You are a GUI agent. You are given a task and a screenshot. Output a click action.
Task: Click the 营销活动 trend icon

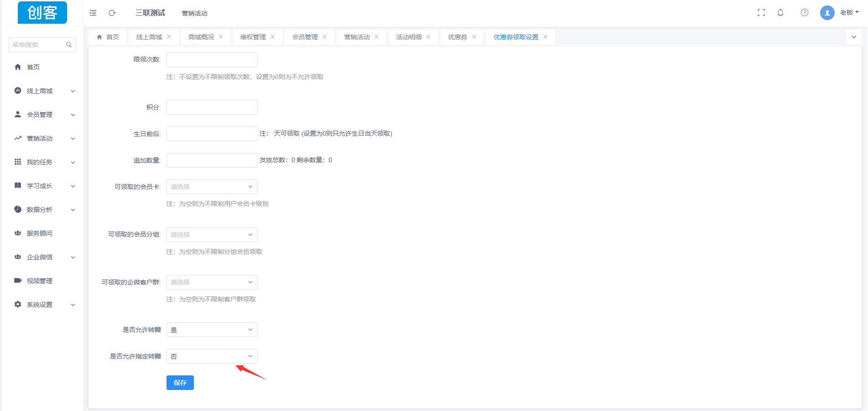pyautogui.click(x=18, y=138)
